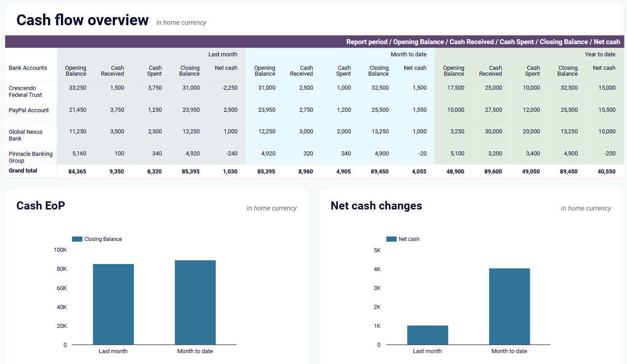Screen dimensions: 627x364
Task: Click the Closing Balance header under Year to date
Action: click(568, 71)
